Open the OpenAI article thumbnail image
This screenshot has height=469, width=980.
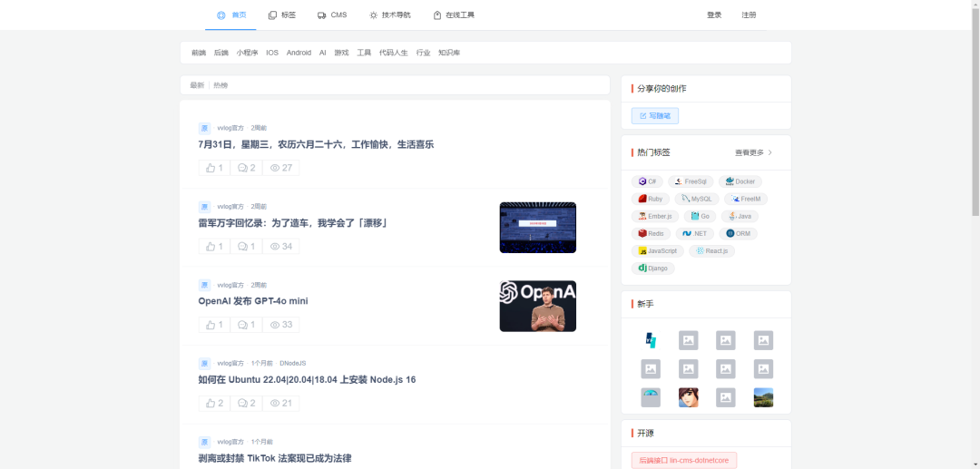coord(537,306)
